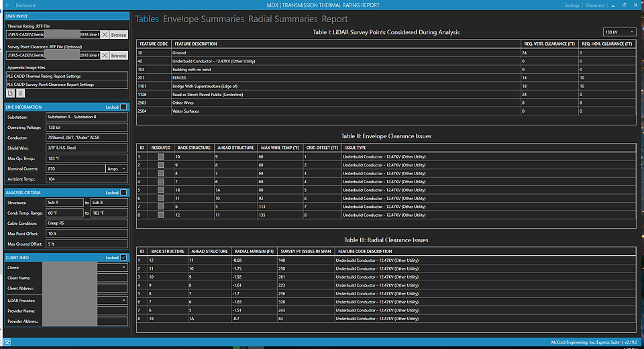Screen dimensions: 644x349
Task: Open Settings in the title bar
Action: tap(572, 5)
